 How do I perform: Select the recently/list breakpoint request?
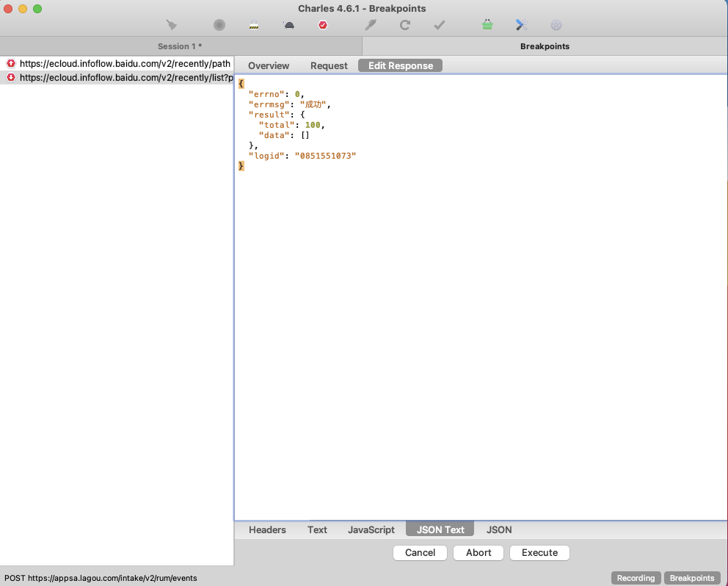[117, 77]
